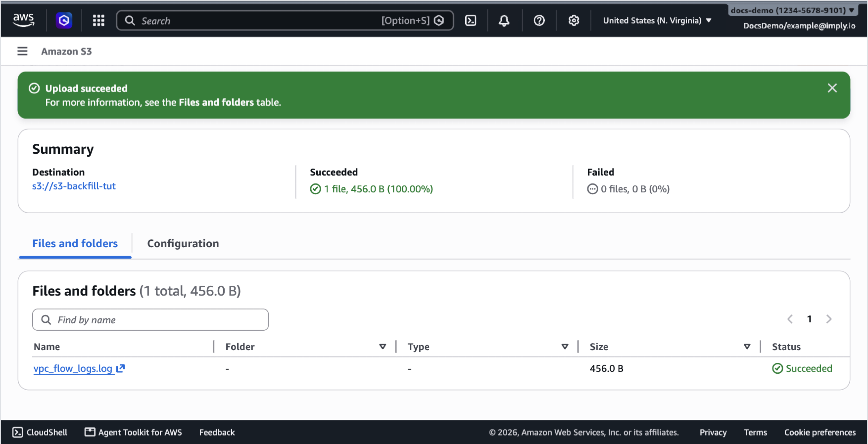This screenshot has width=868, height=444.
Task: Click the Destination label in Summary
Action: [x=58, y=172]
